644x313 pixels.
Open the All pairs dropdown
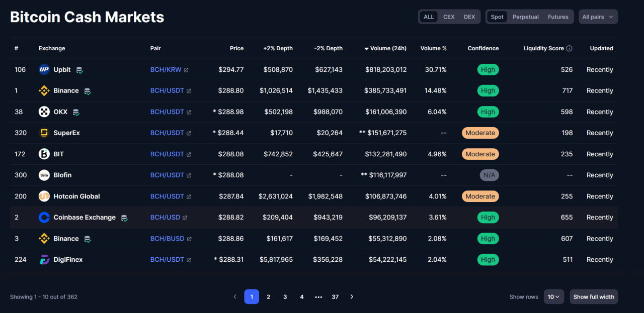click(x=598, y=17)
